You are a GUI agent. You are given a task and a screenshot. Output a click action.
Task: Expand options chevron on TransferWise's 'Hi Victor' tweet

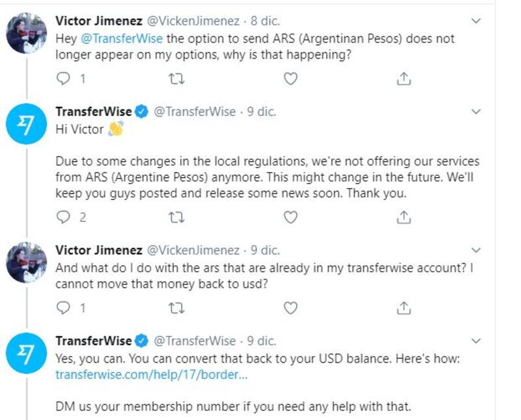tap(476, 112)
